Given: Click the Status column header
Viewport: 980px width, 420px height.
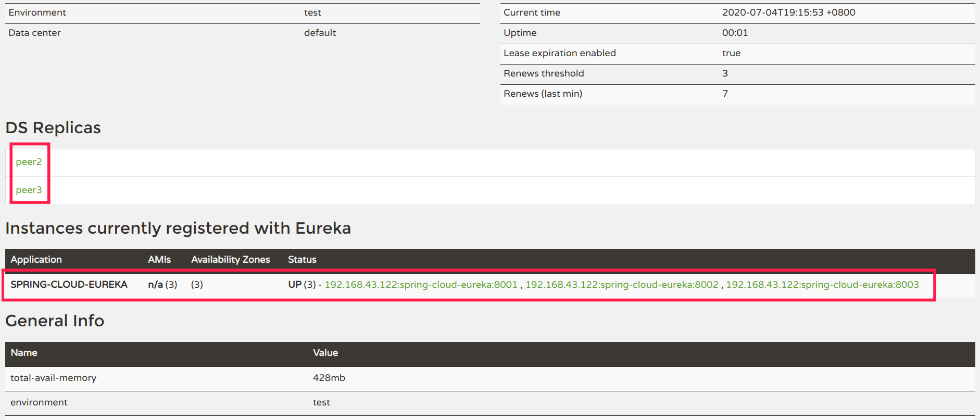Looking at the screenshot, I should tap(302, 260).
